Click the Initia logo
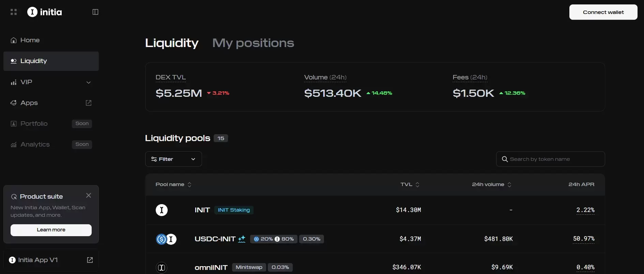Image resolution: width=644 pixels, height=274 pixels. pos(45,12)
